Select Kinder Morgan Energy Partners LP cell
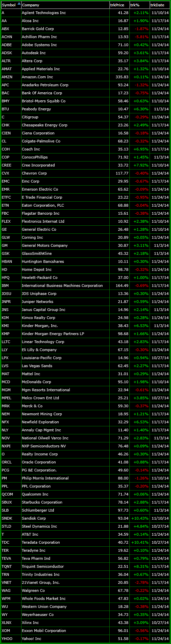This screenshot has width=171, height=644. tap(65, 334)
